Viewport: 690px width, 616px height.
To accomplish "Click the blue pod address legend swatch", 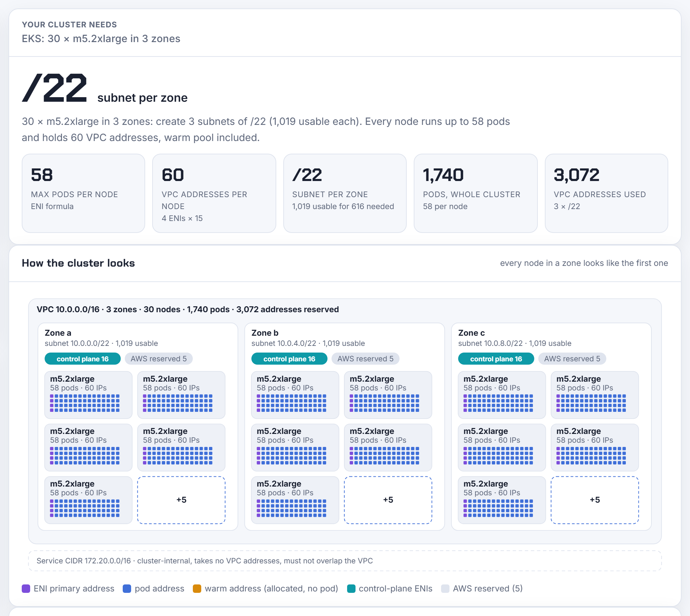I will 127,589.
